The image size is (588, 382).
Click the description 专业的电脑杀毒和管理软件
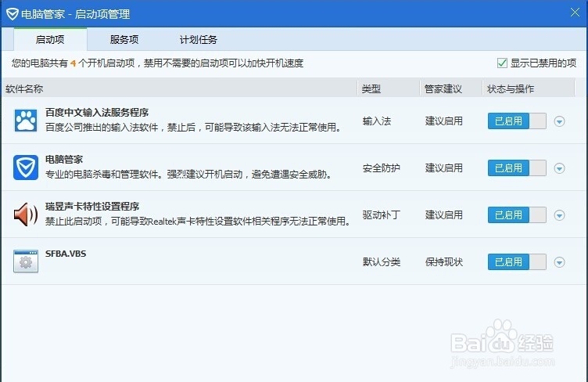pos(188,175)
